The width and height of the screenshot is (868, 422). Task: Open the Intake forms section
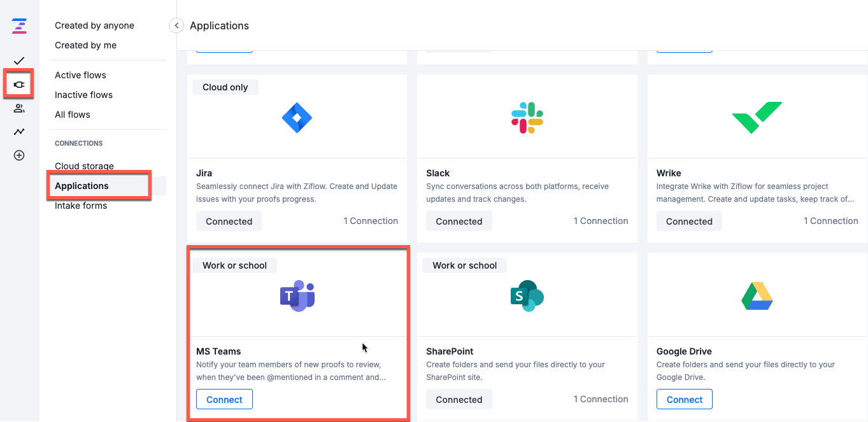coord(80,205)
